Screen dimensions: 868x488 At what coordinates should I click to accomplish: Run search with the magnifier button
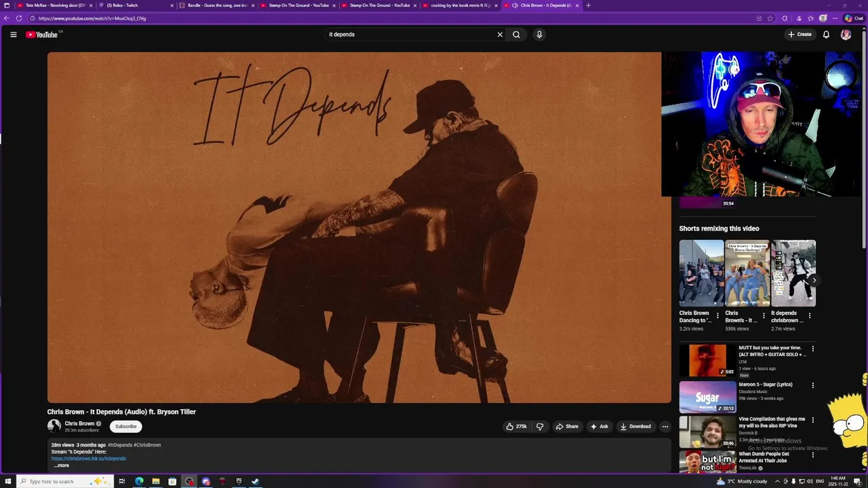(x=516, y=35)
